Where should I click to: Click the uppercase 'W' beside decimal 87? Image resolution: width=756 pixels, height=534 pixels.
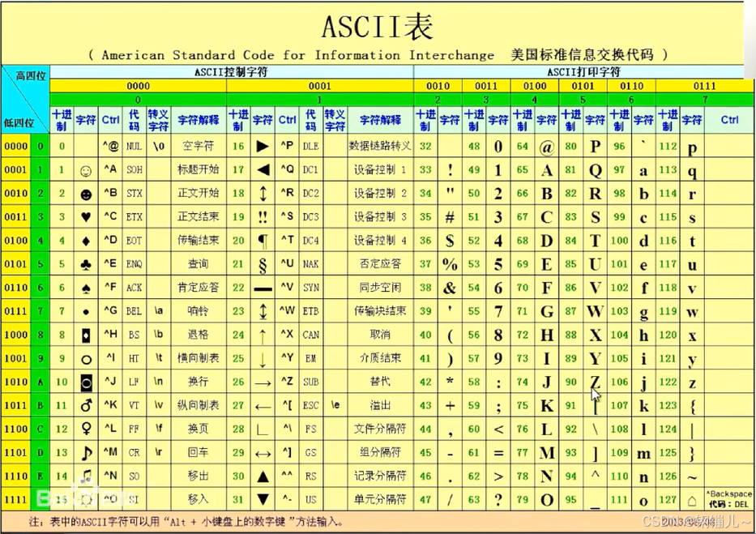(595, 311)
